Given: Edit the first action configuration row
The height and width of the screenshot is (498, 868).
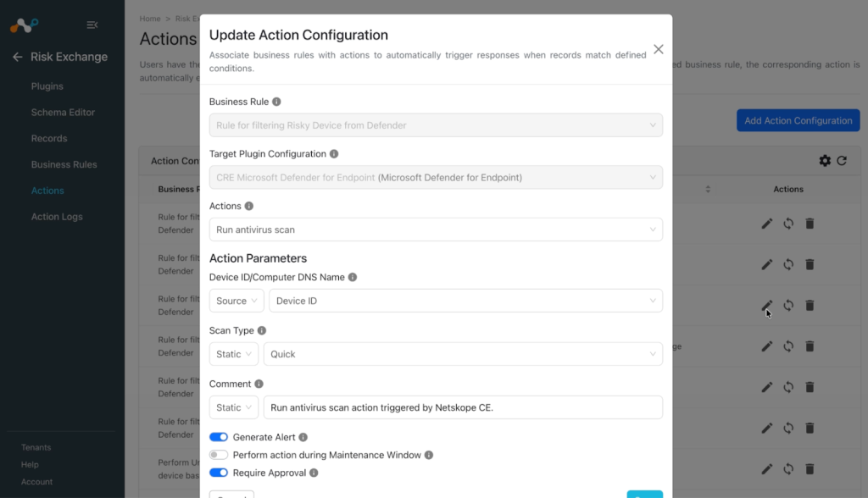Looking at the screenshot, I should [766, 224].
